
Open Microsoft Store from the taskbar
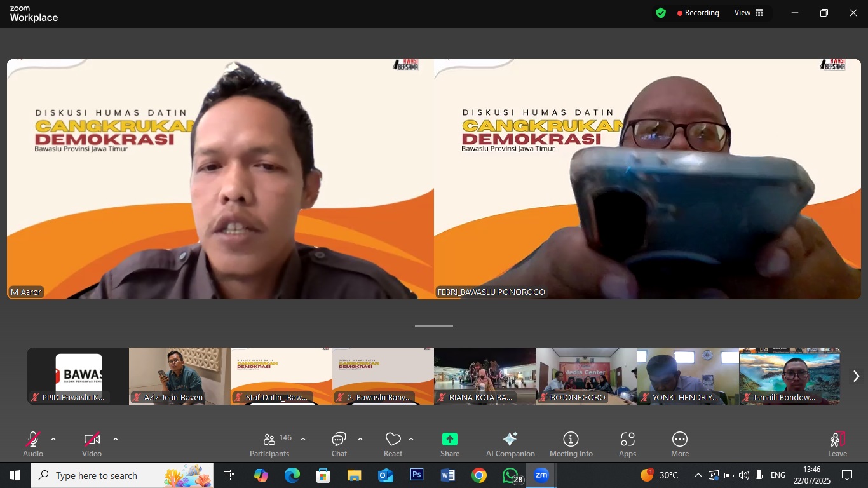[323, 475]
